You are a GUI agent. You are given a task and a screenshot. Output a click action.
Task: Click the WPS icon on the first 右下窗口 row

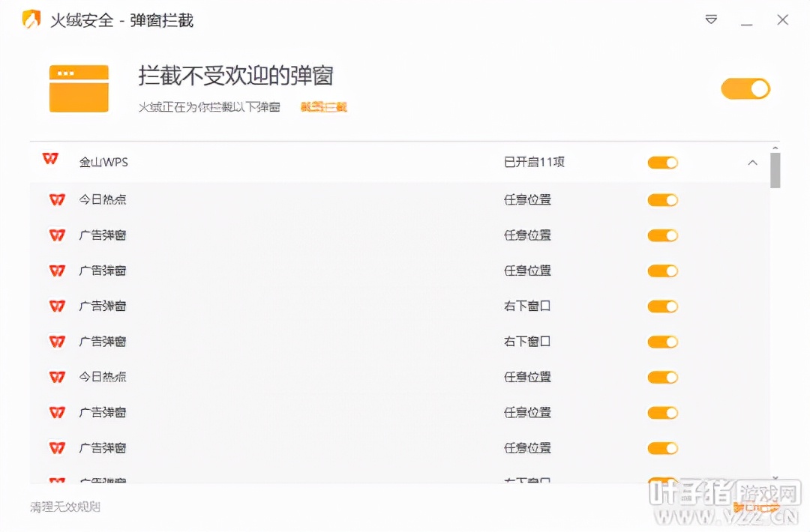(x=56, y=306)
